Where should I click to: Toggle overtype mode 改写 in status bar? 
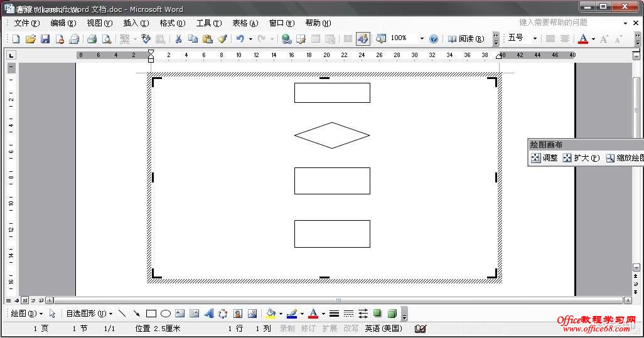click(351, 329)
